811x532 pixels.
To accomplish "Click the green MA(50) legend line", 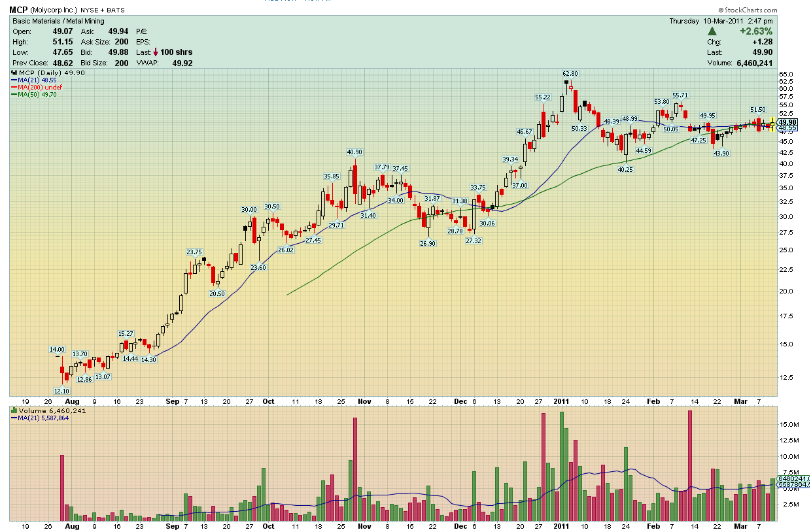I will point(14,94).
